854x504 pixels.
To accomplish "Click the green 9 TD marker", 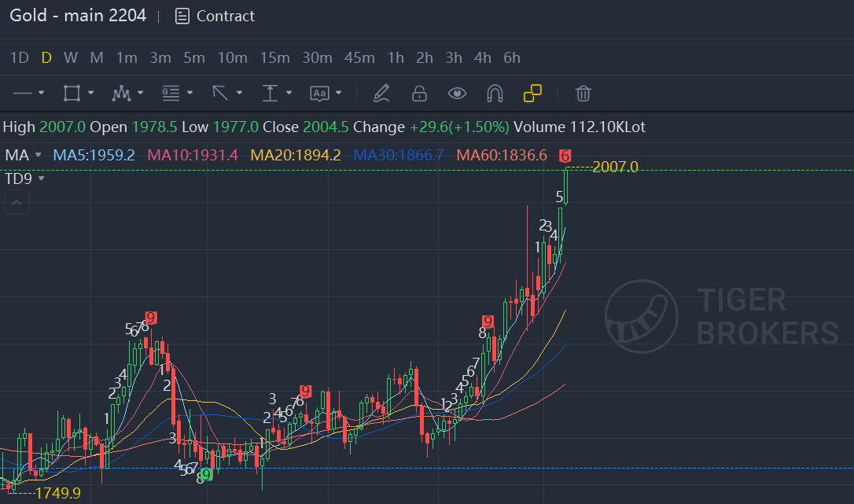I will [x=206, y=474].
